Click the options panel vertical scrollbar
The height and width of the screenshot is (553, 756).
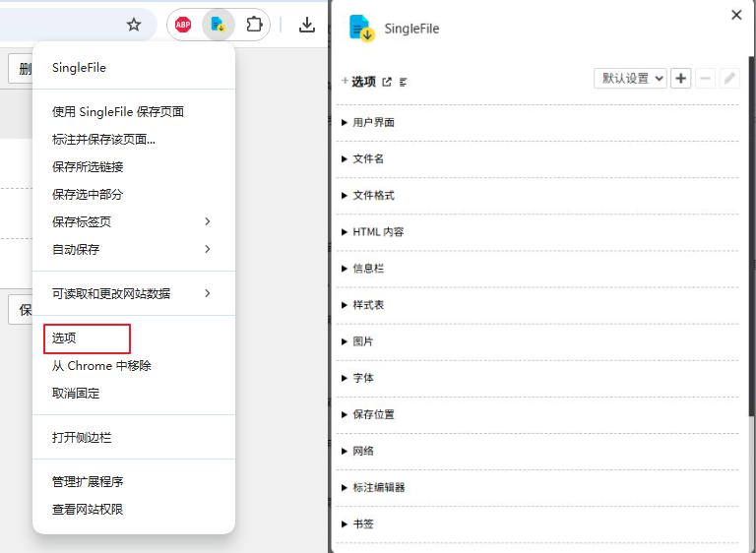tap(752, 236)
